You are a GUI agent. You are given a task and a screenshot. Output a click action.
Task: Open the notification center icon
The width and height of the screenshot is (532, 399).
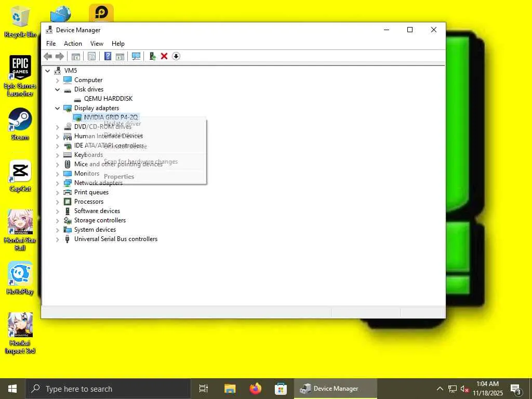pyautogui.click(x=516, y=389)
